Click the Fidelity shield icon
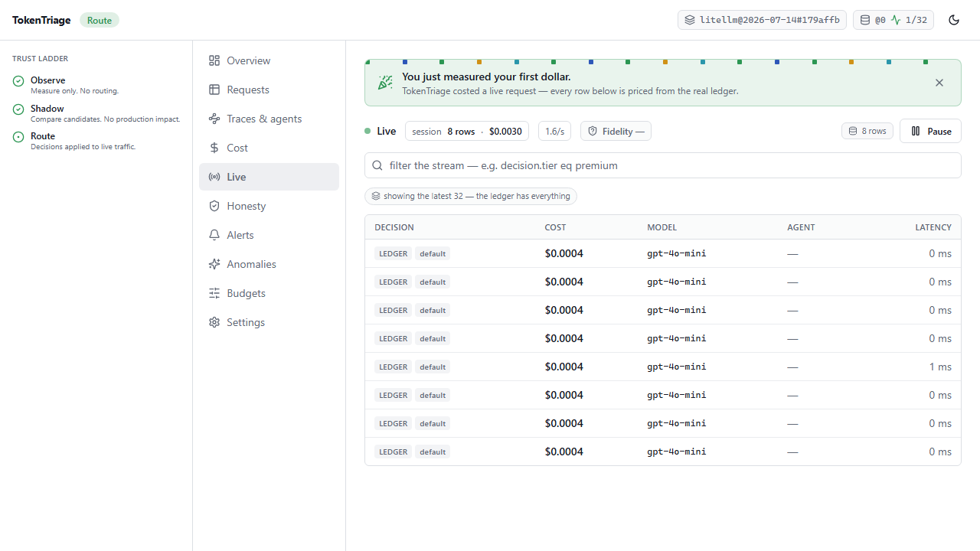 pyautogui.click(x=593, y=131)
